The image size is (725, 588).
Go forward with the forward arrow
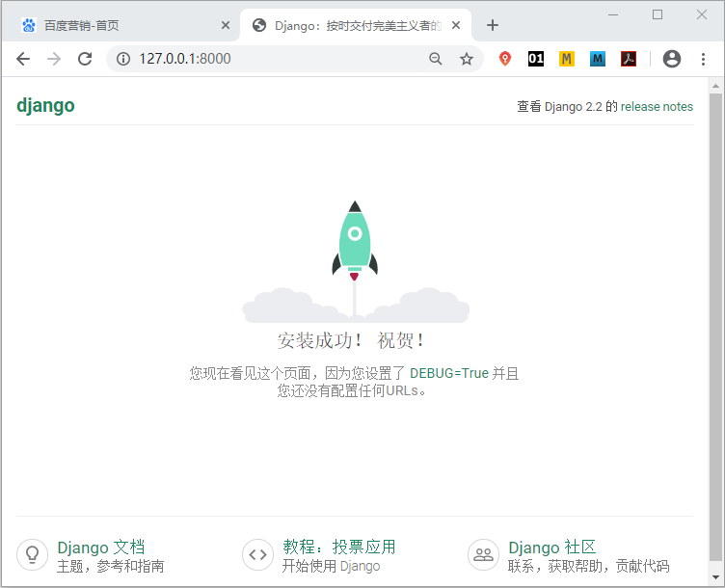click(54, 59)
